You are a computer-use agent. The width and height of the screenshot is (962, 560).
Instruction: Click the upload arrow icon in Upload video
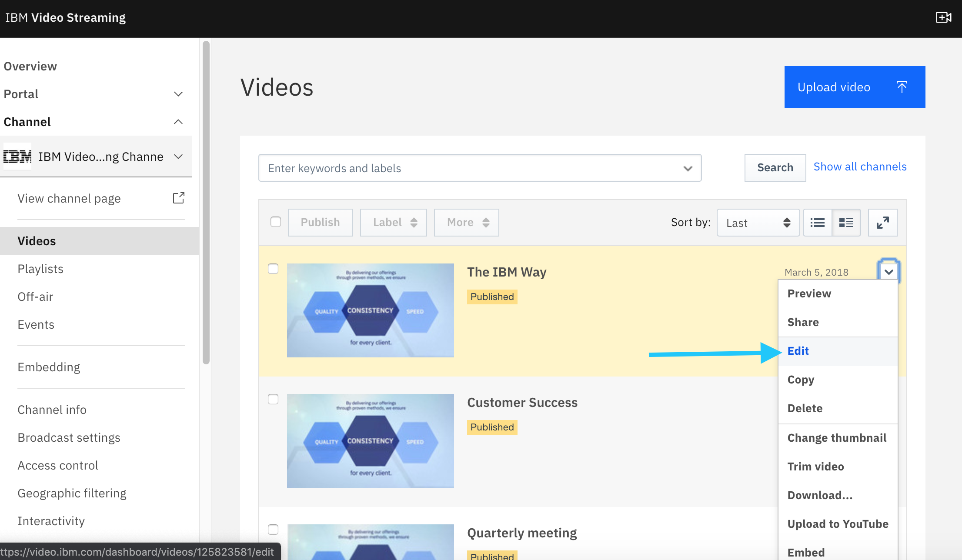[x=902, y=87]
